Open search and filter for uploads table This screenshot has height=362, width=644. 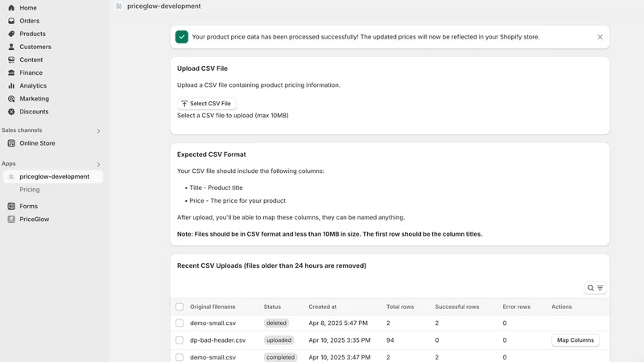tap(595, 288)
